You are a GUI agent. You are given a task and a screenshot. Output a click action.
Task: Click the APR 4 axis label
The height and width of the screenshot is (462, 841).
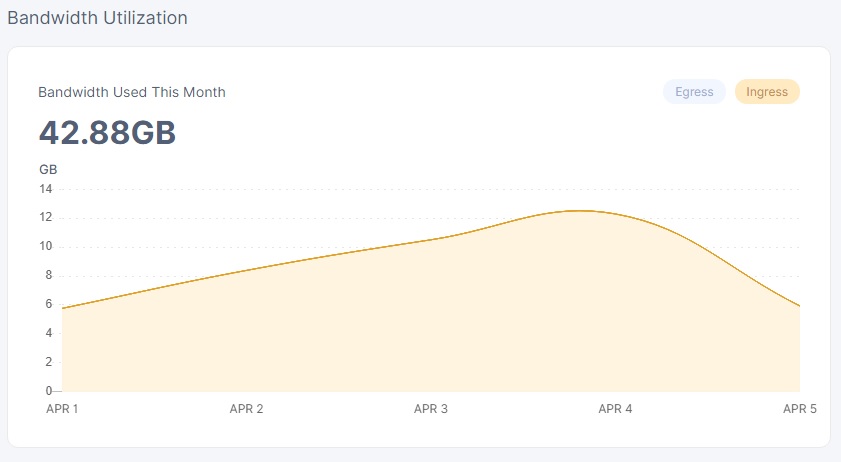click(615, 409)
